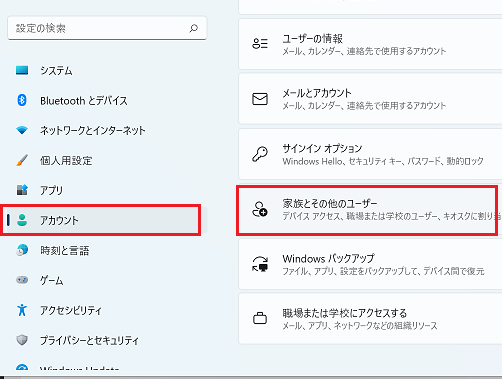
Task: Open Windows バックアップ card
Action: [370, 264]
